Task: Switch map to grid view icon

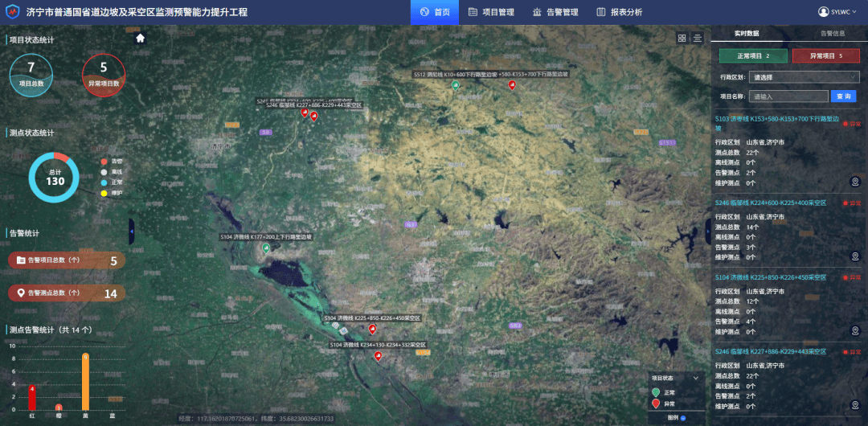Action: 682,38
